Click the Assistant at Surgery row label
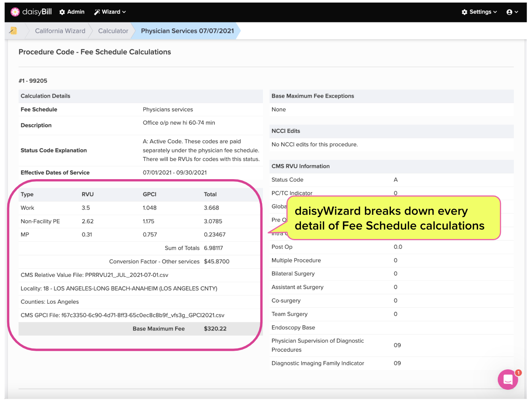The height and width of the screenshot is (403, 532). pyautogui.click(x=297, y=287)
